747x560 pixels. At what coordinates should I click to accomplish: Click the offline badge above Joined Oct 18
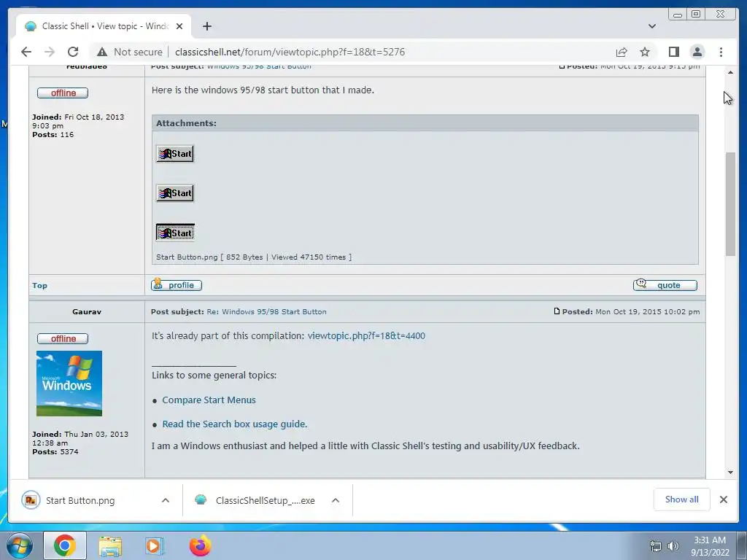63,93
